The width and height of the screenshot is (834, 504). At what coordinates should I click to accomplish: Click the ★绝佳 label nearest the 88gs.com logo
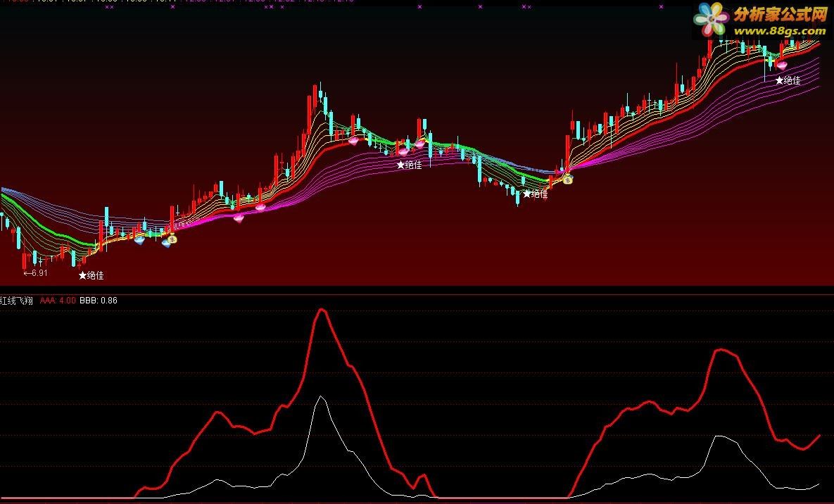(x=788, y=80)
